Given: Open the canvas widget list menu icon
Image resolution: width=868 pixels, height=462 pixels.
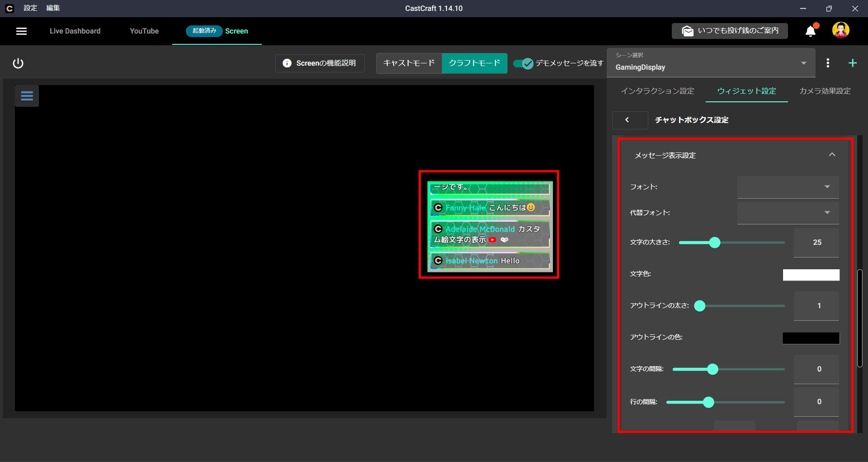Looking at the screenshot, I should tap(27, 96).
